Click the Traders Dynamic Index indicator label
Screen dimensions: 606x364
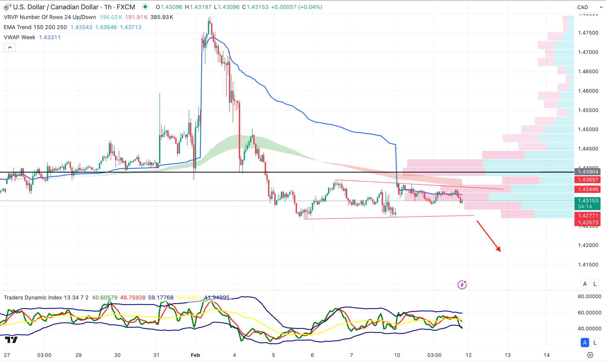(x=46, y=297)
